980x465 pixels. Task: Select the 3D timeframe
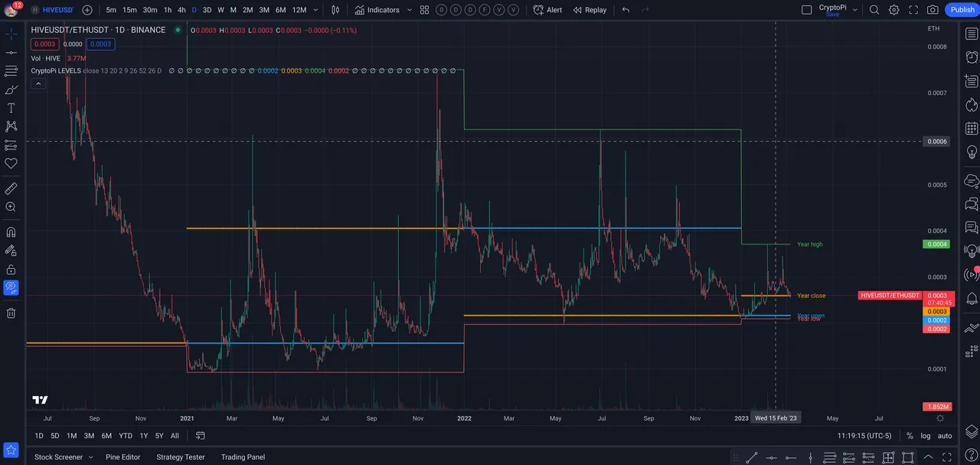(207, 10)
